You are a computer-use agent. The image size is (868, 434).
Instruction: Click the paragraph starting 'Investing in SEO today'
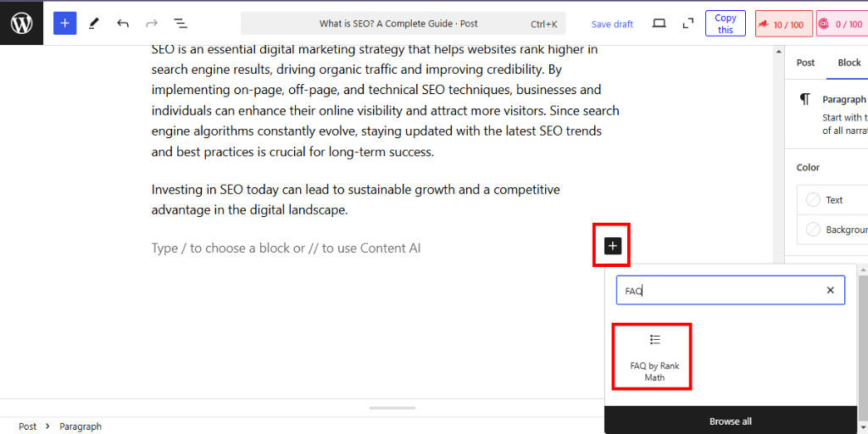coord(355,200)
